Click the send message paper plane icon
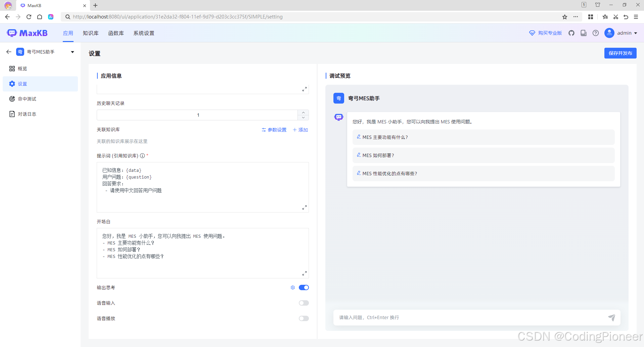 click(x=612, y=317)
